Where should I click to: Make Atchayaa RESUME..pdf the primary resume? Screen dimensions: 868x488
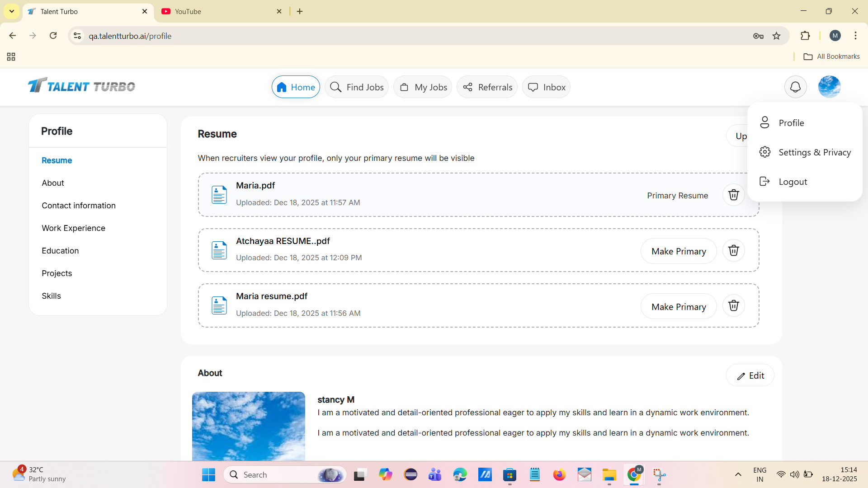679,251
